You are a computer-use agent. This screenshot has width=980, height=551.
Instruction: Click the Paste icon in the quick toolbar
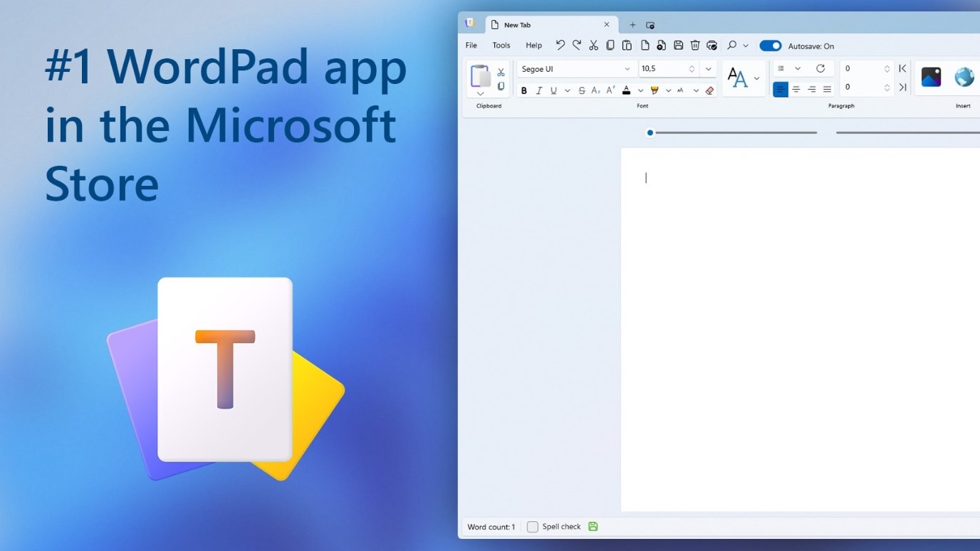627,46
